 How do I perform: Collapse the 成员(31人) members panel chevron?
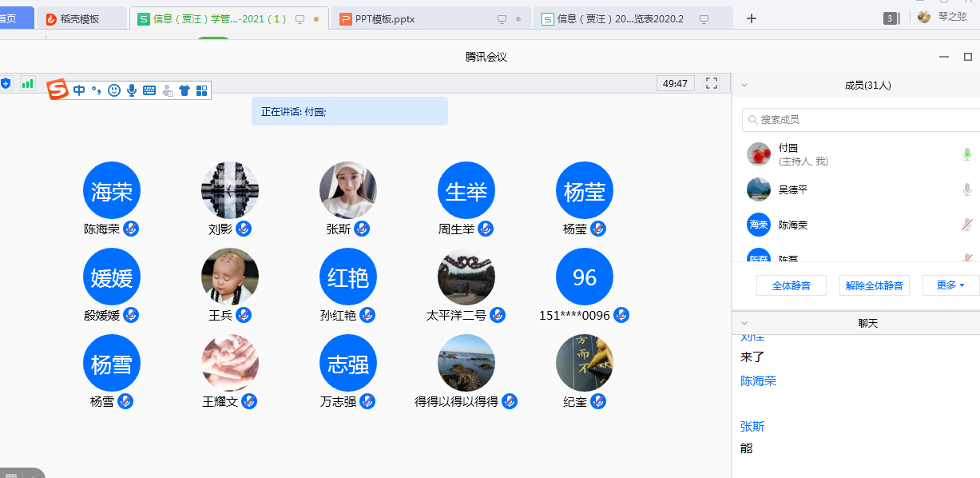tap(744, 85)
